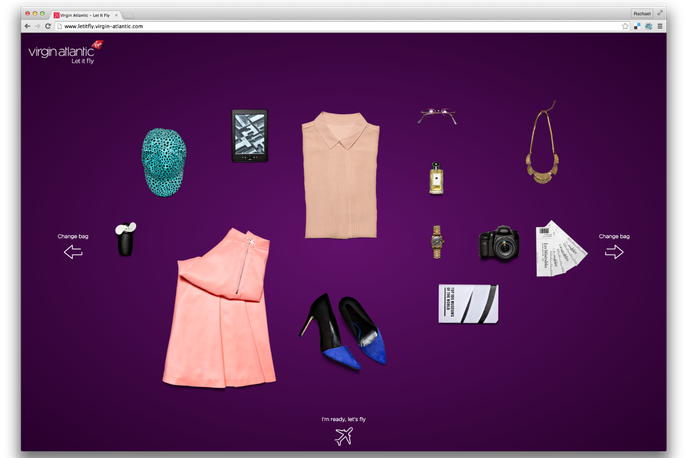Viewport: 687px width, 458px height.
Task: Click the airplane icon to fly
Action: (x=344, y=436)
